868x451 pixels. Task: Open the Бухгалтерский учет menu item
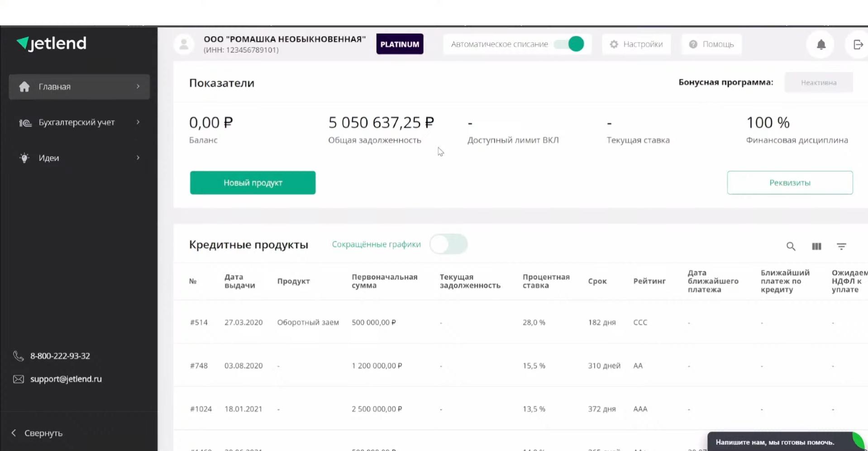tap(79, 122)
